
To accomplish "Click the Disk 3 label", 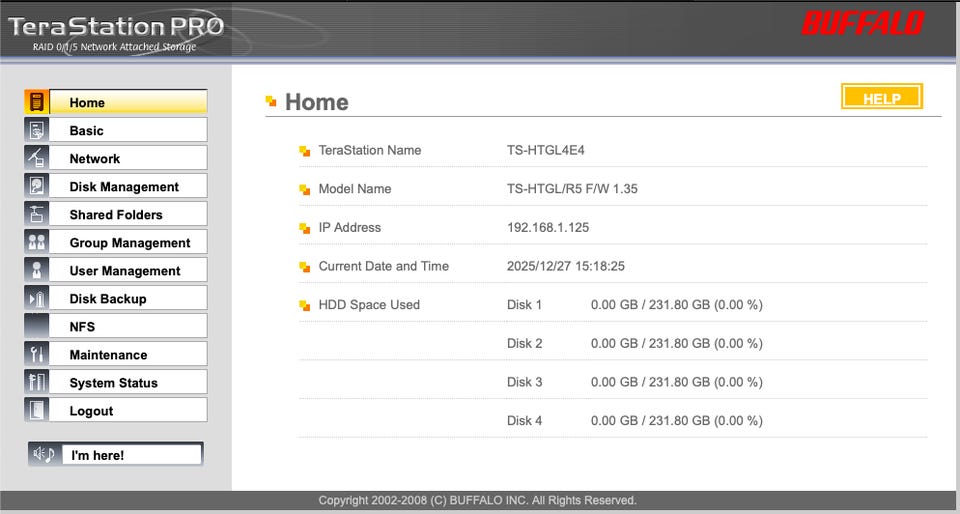I will point(524,381).
